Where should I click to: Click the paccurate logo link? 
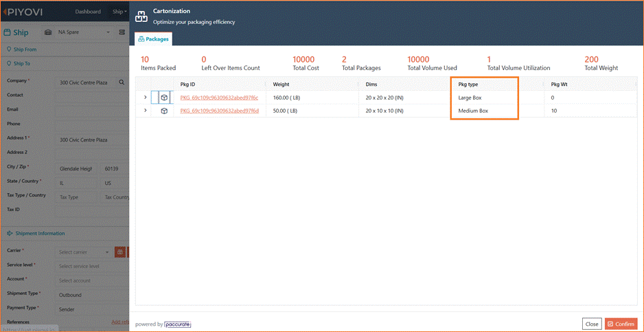pyautogui.click(x=178, y=324)
